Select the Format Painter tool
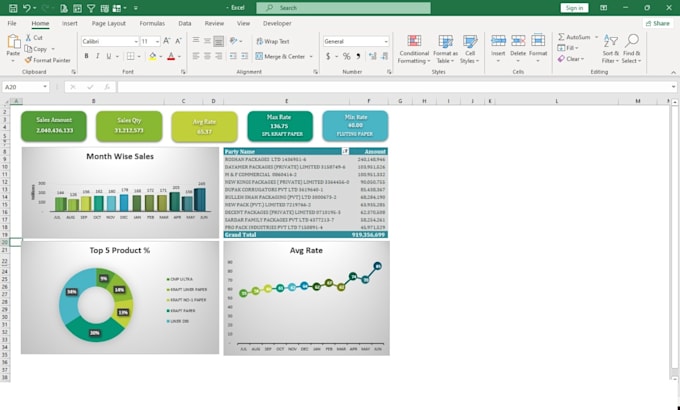 point(49,60)
